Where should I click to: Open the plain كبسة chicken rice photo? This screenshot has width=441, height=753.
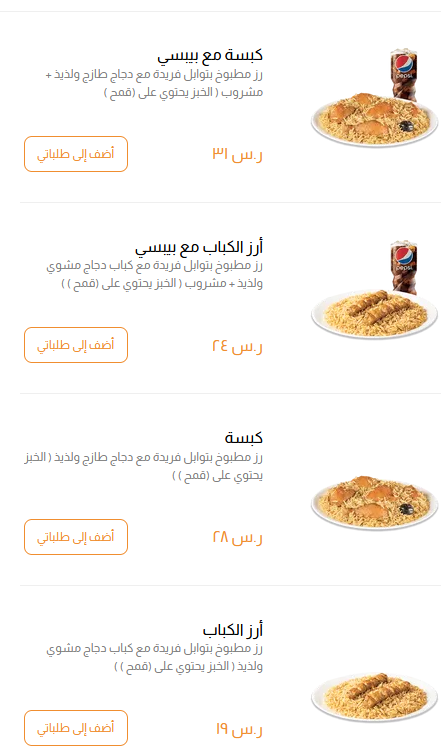coord(374,502)
